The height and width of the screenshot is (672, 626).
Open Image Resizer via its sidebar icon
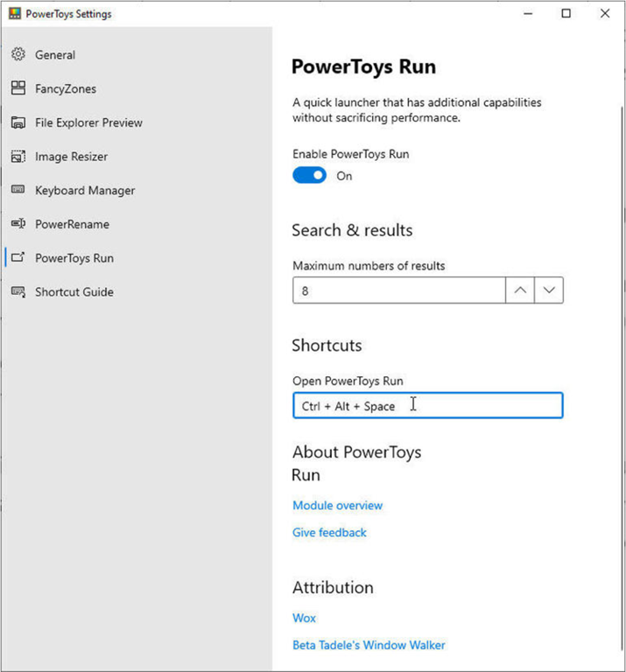tap(18, 157)
